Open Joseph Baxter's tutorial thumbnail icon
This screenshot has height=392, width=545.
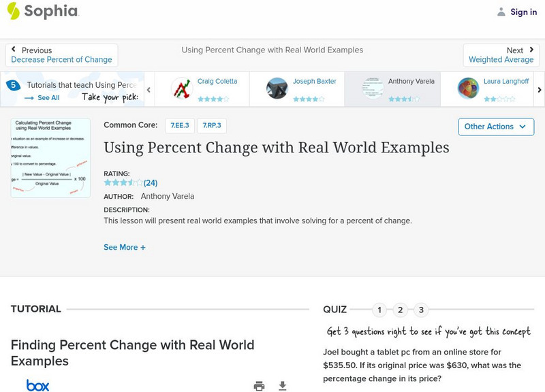coord(278,88)
